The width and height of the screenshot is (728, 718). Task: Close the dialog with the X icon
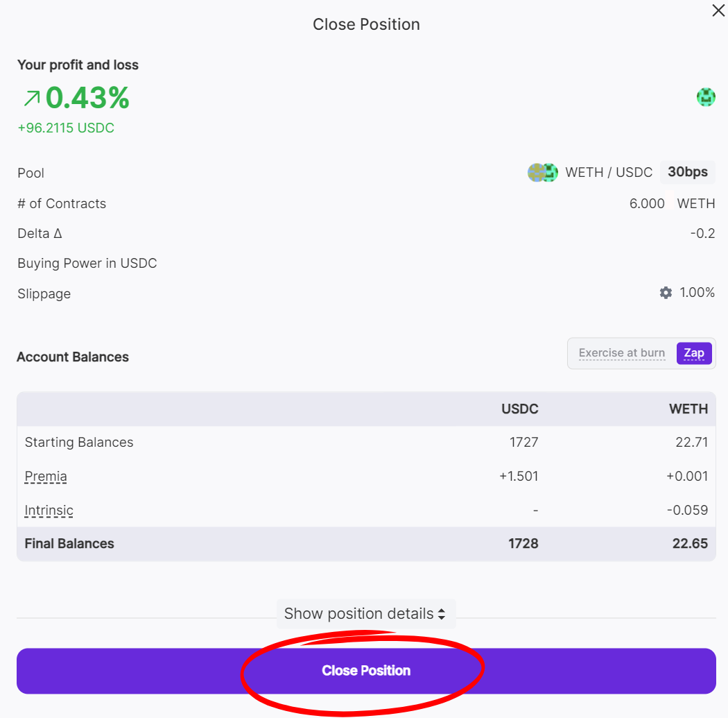click(x=718, y=11)
